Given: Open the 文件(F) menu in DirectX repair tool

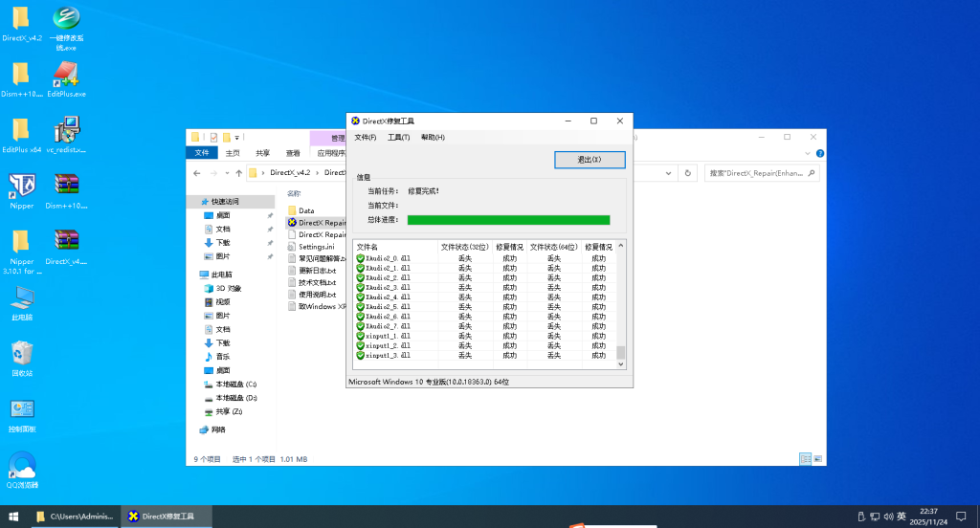Looking at the screenshot, I should tap(366, 138).
